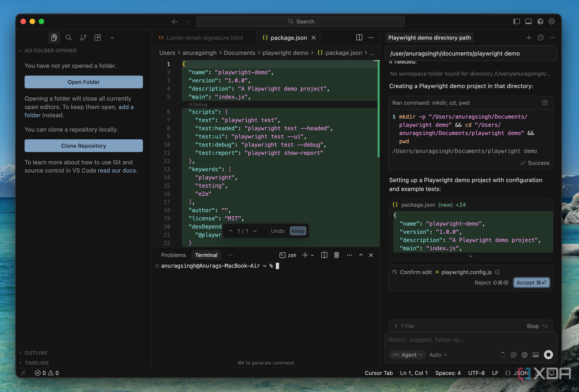Switch to the Problems panel tab
Image resolution: width=579 pixels, height=392 pixels.
click(173, 255)
